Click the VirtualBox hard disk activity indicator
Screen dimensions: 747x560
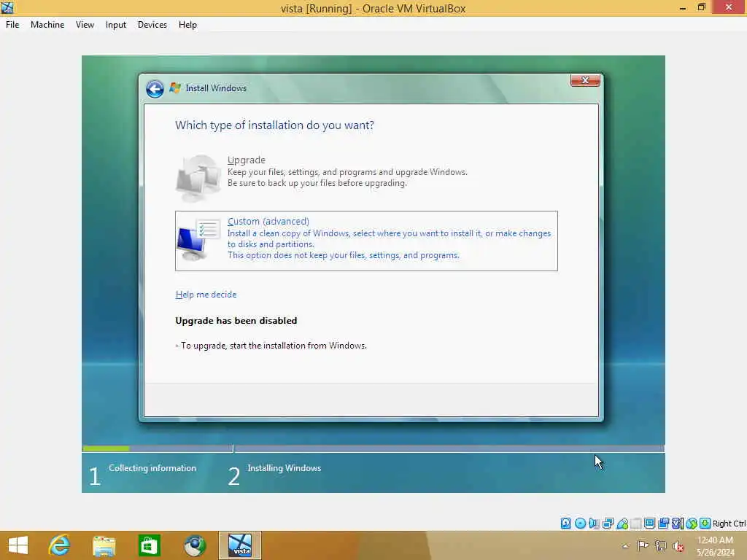(565, 524)
